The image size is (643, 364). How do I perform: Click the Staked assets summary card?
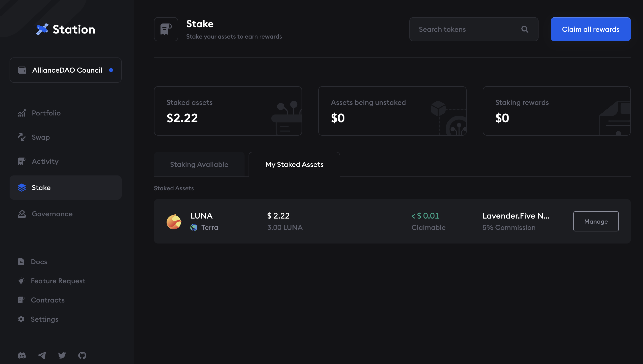point(228,111)
